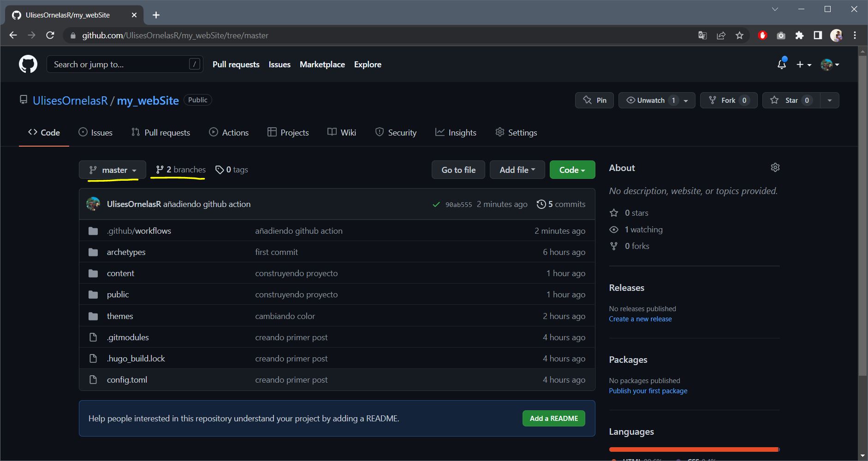Click the red ad-blocker extension icon
This screenshot has height=461, width=868.
(x=762, y=35)
